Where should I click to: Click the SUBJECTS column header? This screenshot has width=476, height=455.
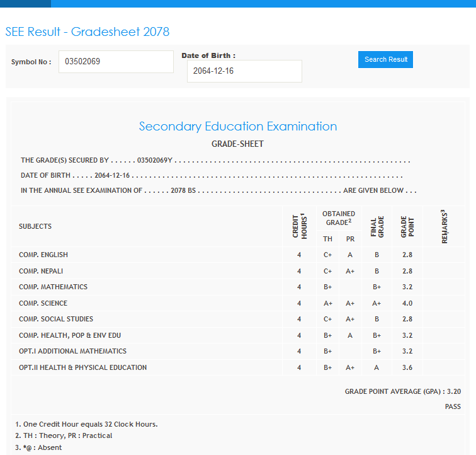35,226
